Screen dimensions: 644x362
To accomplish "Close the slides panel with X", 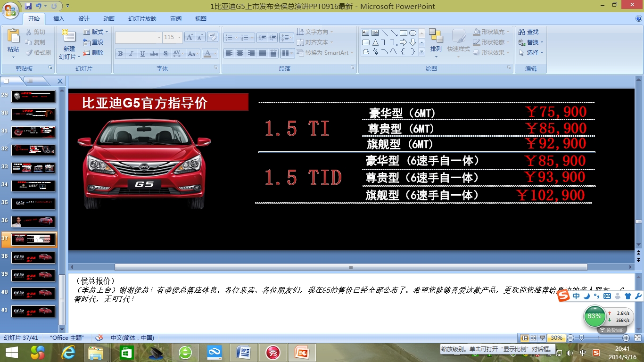I will pos(60,81).
